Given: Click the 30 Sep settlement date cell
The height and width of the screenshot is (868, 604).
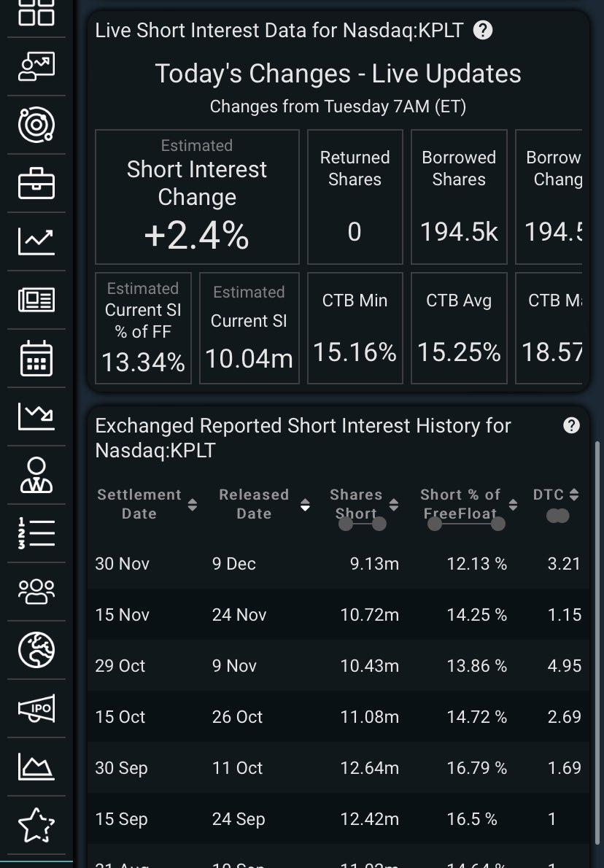Looking at the screenshot, I should (x=121, y=768).
